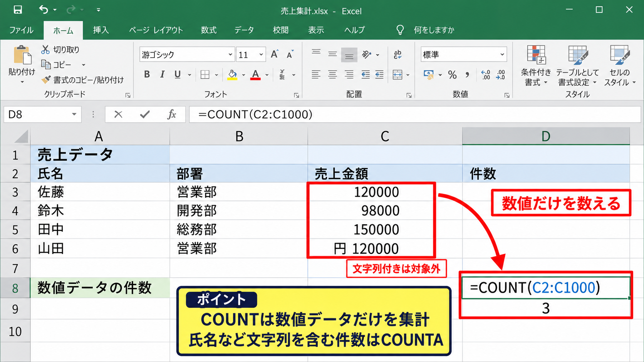Image resolution: width=644 pixels, height=362 pixels.
Task: Open the コピー options arrow
Action: click(x=84, y=65)
